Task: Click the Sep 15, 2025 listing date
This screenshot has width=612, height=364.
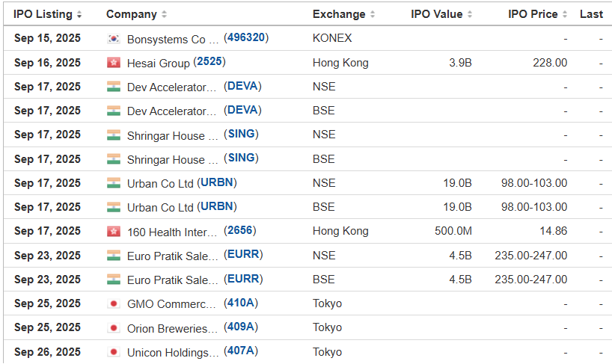Action: (47, 38)
